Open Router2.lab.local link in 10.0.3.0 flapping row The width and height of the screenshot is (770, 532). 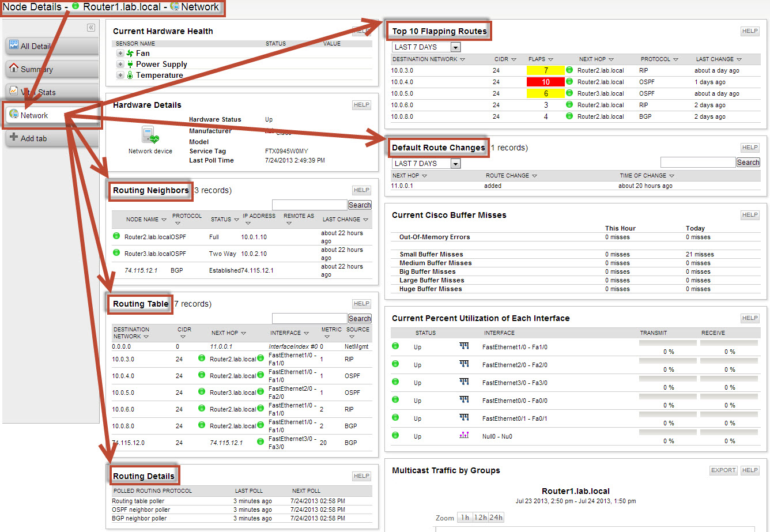(601, 70)
